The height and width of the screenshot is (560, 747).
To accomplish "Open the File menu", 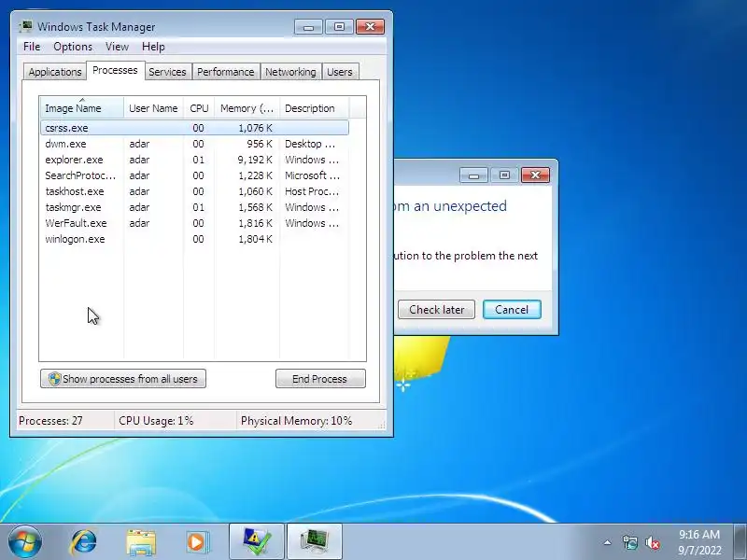I will 32,47.
